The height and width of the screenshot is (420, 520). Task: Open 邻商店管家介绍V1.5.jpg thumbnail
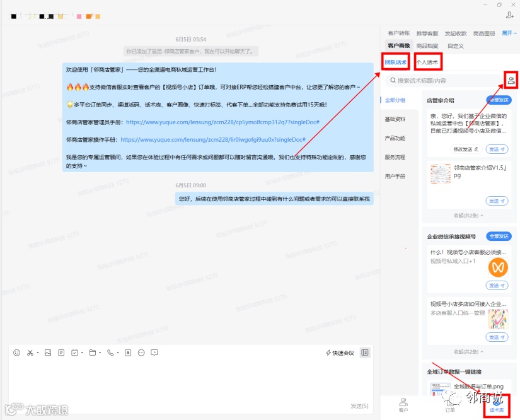pos(441,174)
